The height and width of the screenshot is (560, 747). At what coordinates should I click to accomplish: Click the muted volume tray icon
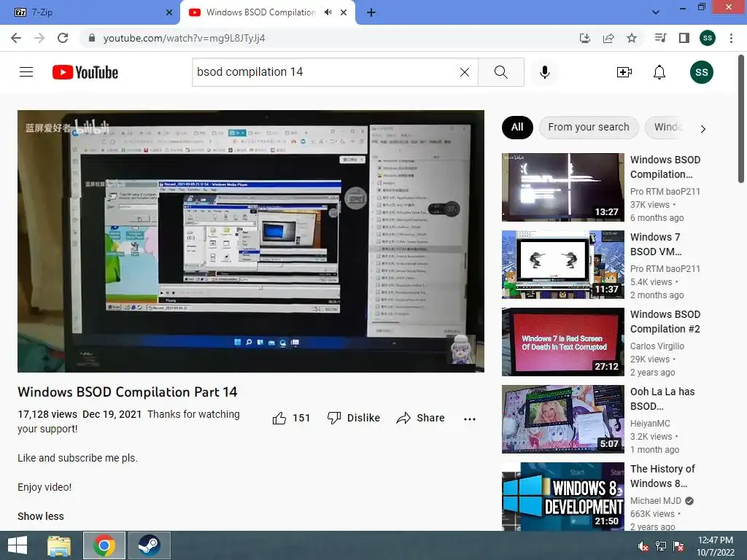tap(643, 546)
